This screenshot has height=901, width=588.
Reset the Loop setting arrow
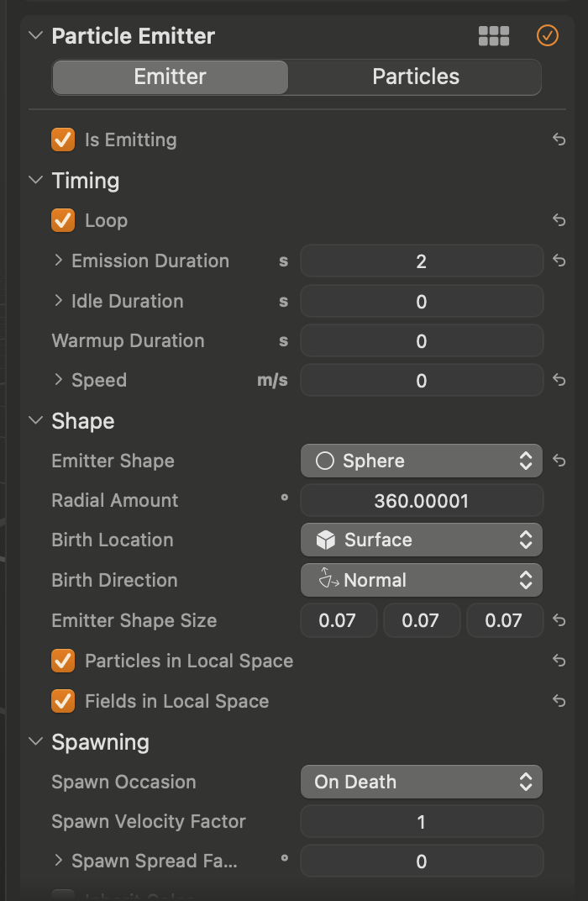coord(559,221)
